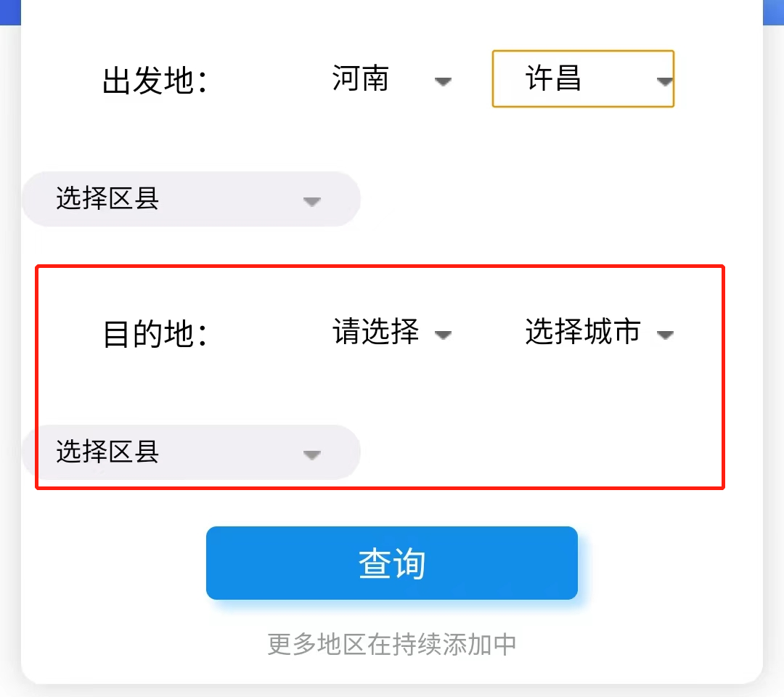The height and width of the screenshot is (697, 784).
Task: Click the blue header strip at top-right corner
Action: (773, 12)
